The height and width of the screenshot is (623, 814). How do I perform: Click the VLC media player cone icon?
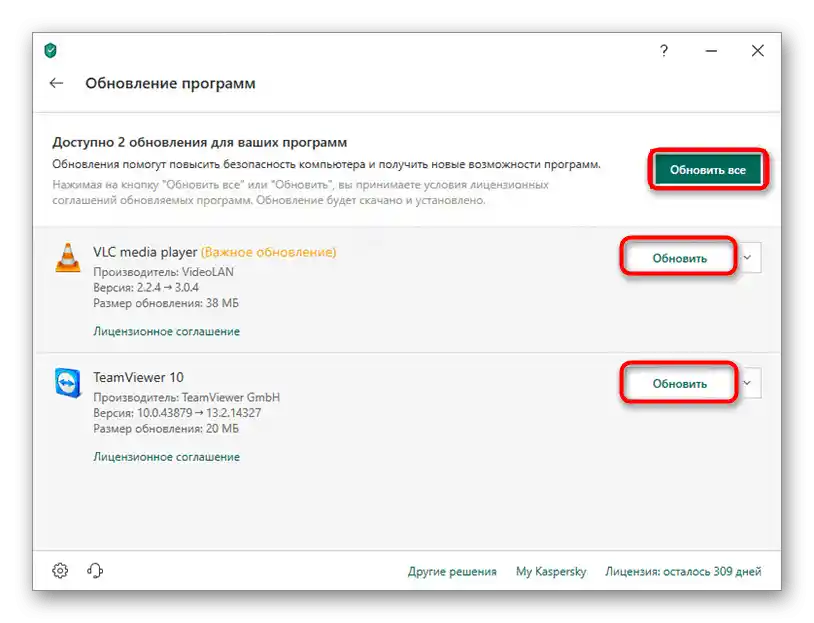coord(68,258)
